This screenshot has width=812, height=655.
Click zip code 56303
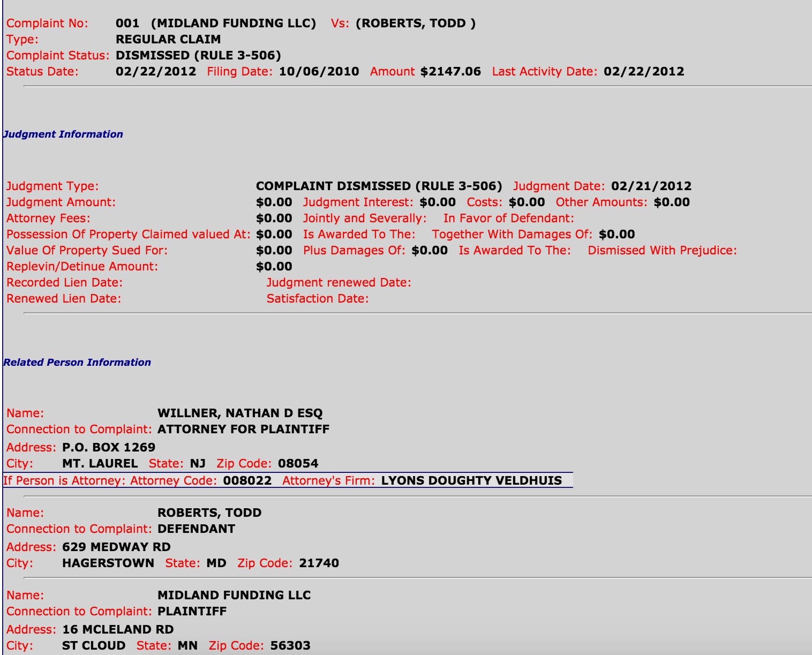point(290,646)
